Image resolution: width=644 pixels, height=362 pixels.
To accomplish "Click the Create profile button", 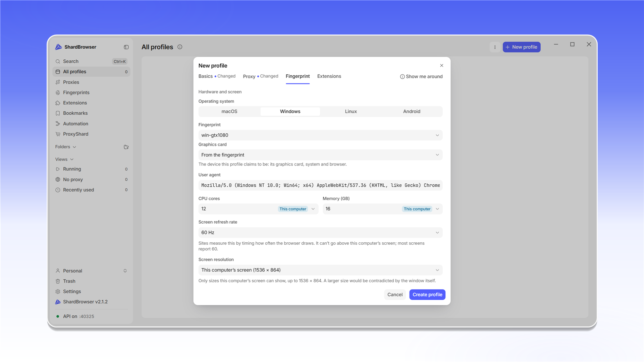I will click(427, 295).
